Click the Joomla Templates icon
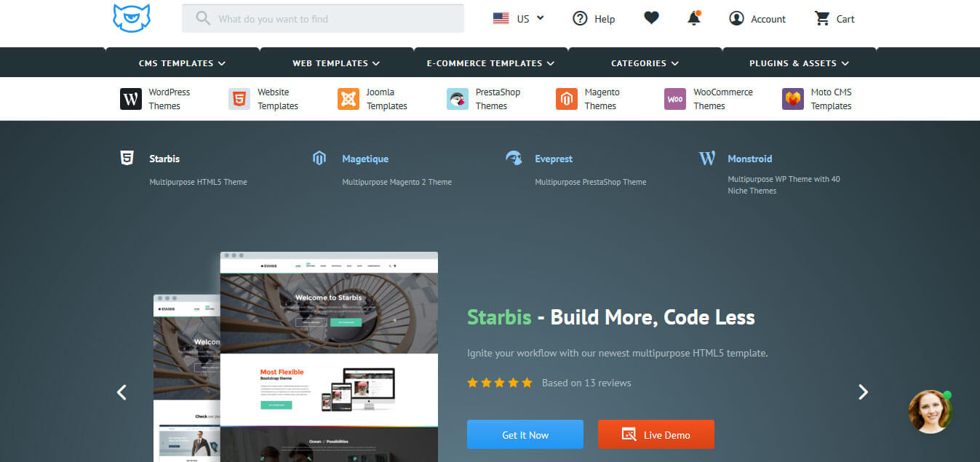 click(348, 99)
